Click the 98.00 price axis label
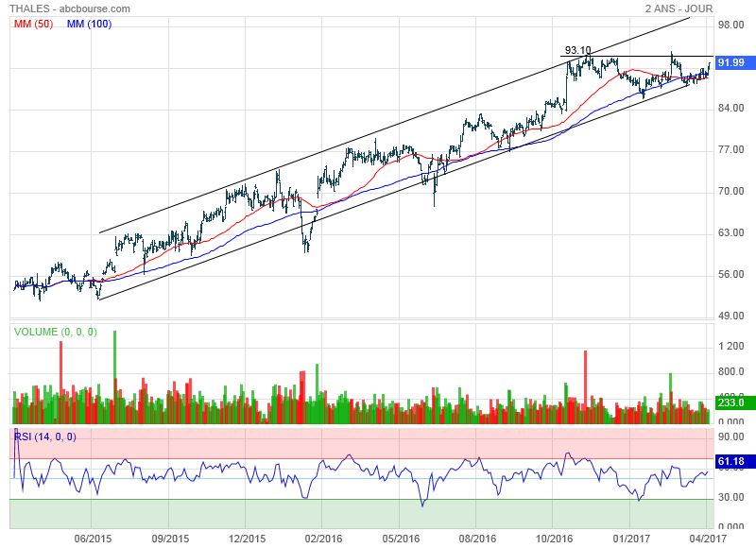The image size is (756, 548). click(732, 26)
